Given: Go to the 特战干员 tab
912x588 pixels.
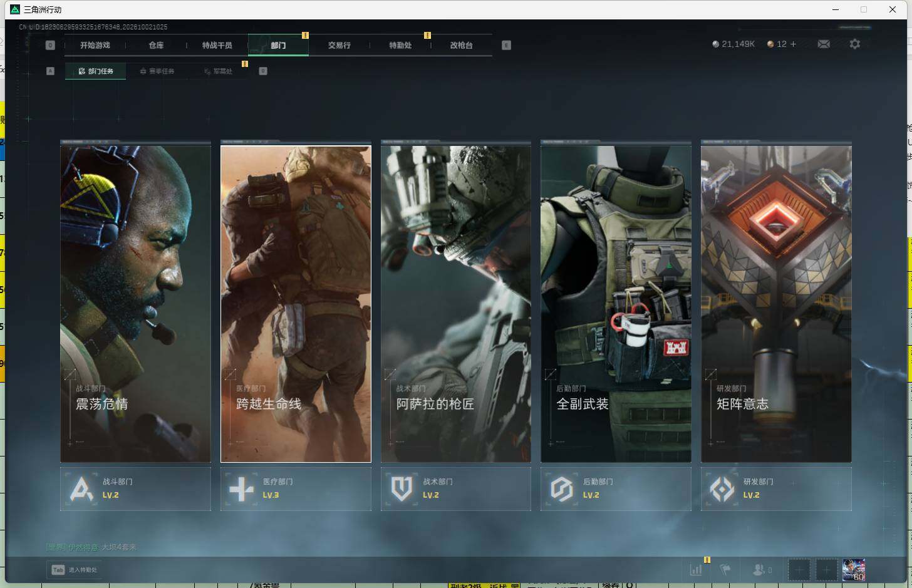Looking at the screenshot, I should (x=217, y=45).
